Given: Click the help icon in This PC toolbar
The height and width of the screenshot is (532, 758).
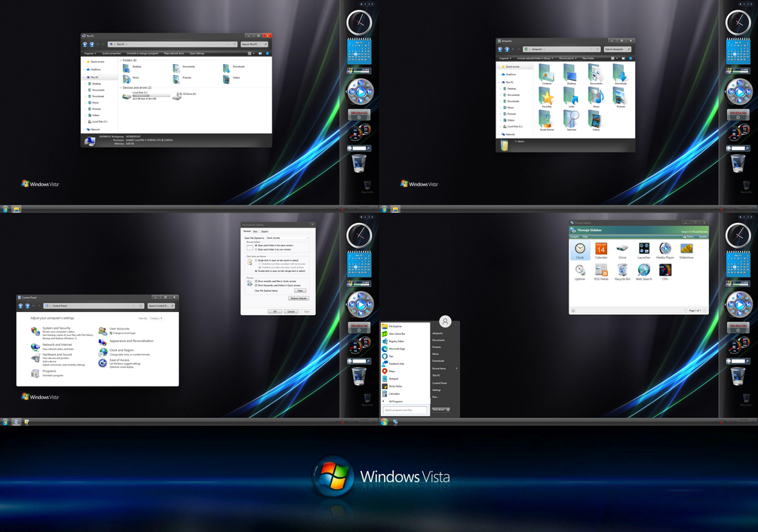Looking at the screenshot, I should 267,54.
